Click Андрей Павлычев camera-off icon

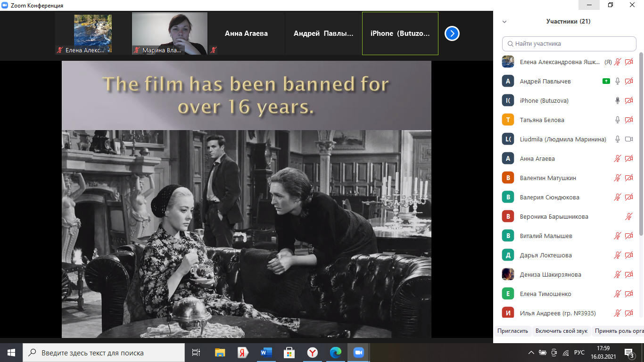click(x=629, y=81)
